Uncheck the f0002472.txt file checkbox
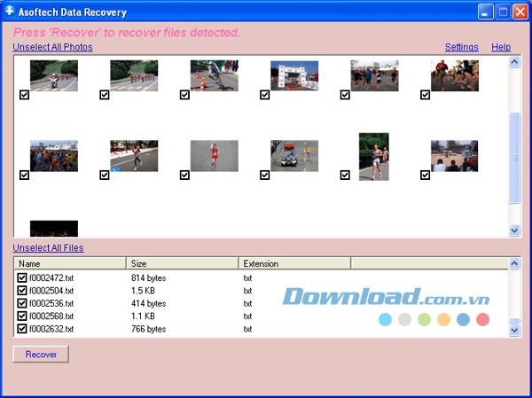 [22, 277]
